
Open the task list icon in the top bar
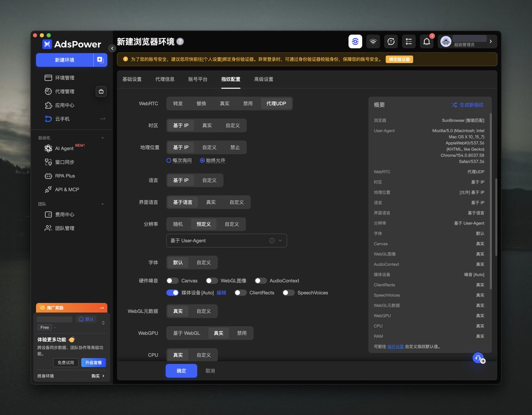point(409,41)
